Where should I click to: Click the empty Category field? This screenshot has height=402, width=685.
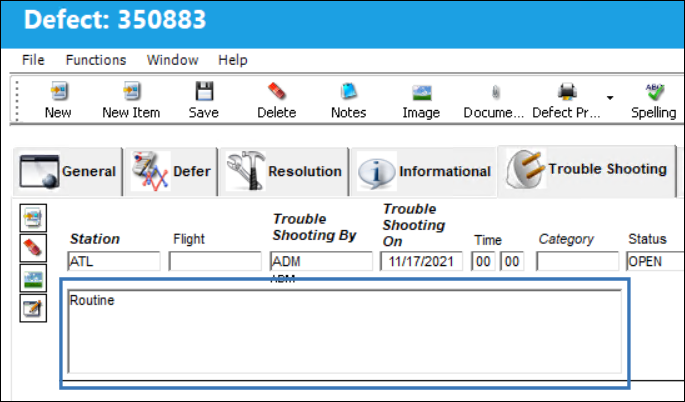(x=578, y=261)
